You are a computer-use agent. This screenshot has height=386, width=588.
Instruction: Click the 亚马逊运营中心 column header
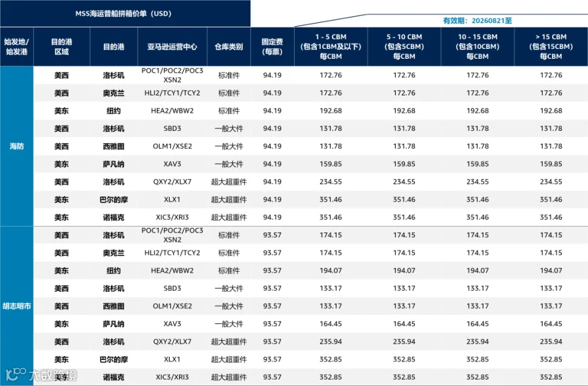coord(172,46)
